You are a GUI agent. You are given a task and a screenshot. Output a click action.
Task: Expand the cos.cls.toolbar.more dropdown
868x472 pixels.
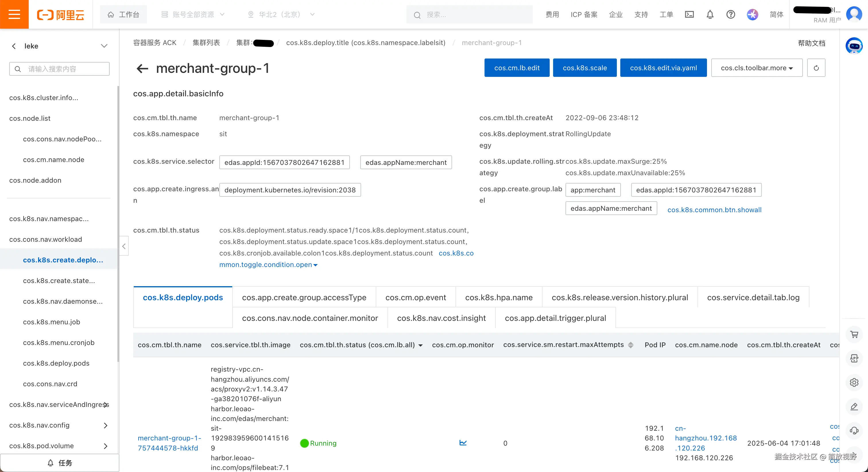tap(756, 68)
